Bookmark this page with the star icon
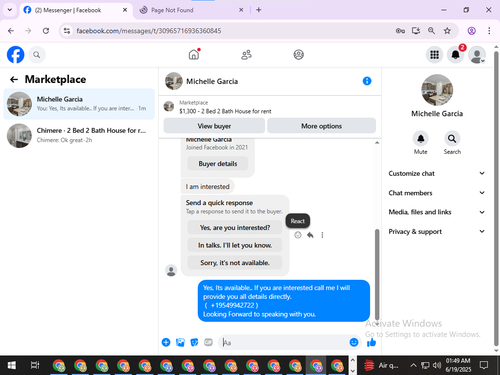500x375 pixels. [x=447, y=31]
